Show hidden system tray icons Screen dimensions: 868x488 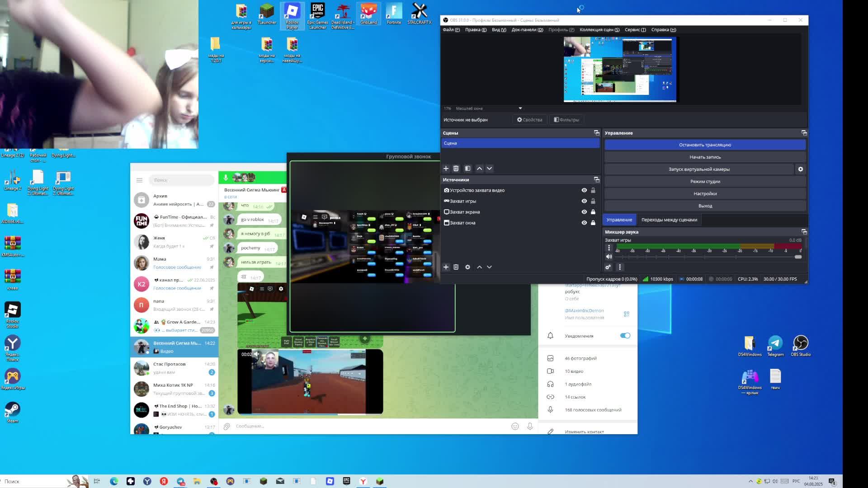coord(750,481)
